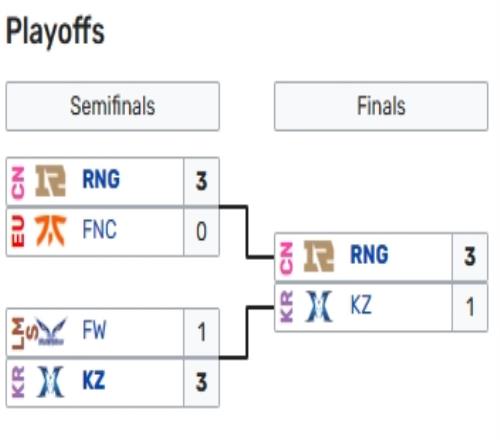Click the EU region icon beside FNC
Screen dimensions: 500x440
(x=18, y=231)
